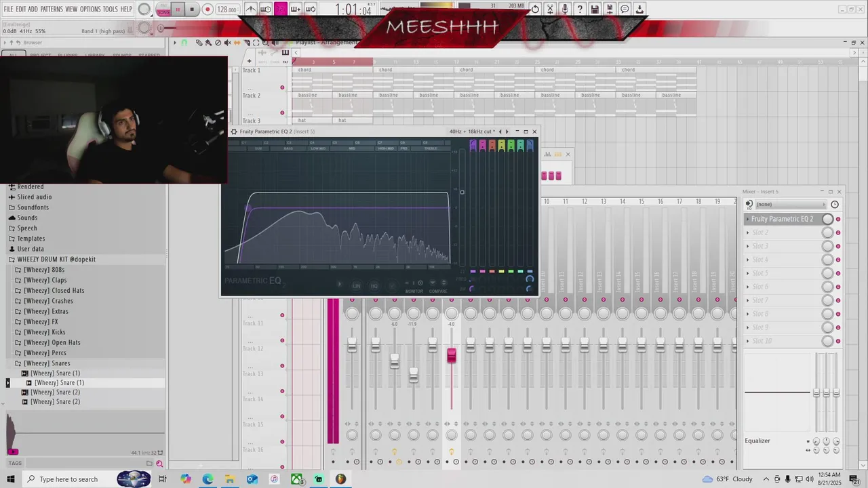
Task: Toggle Slot 5 enable knob
Action: click(827, 273)
